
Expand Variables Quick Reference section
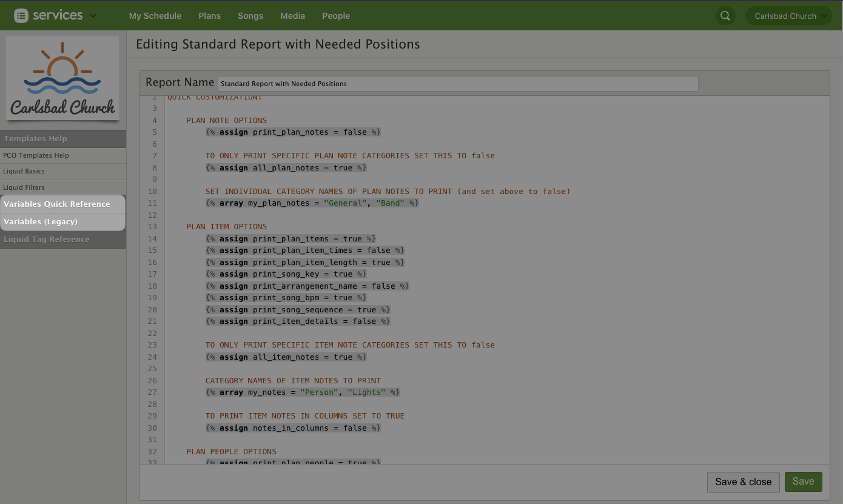point(57,204)
